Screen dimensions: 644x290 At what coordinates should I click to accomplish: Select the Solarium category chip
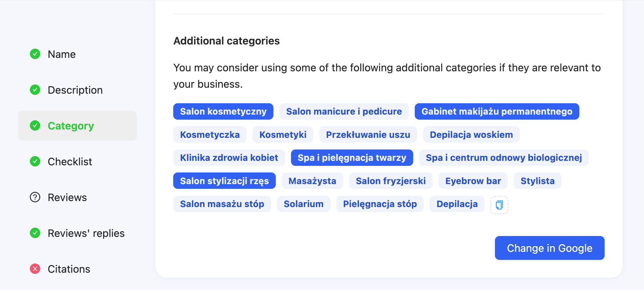(304, 204)
